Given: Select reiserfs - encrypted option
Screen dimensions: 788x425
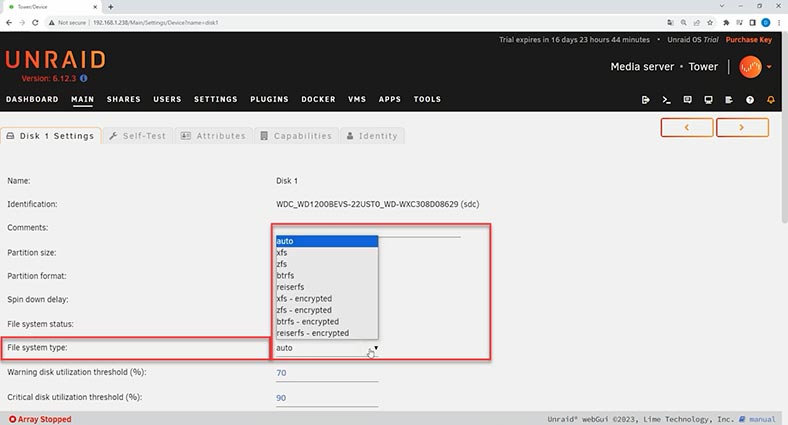Looking at the screenshot, I should 327,334.
